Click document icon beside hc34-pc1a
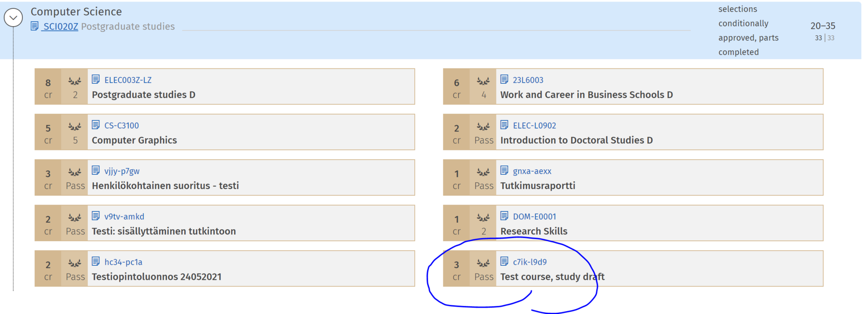 point(96,261)
